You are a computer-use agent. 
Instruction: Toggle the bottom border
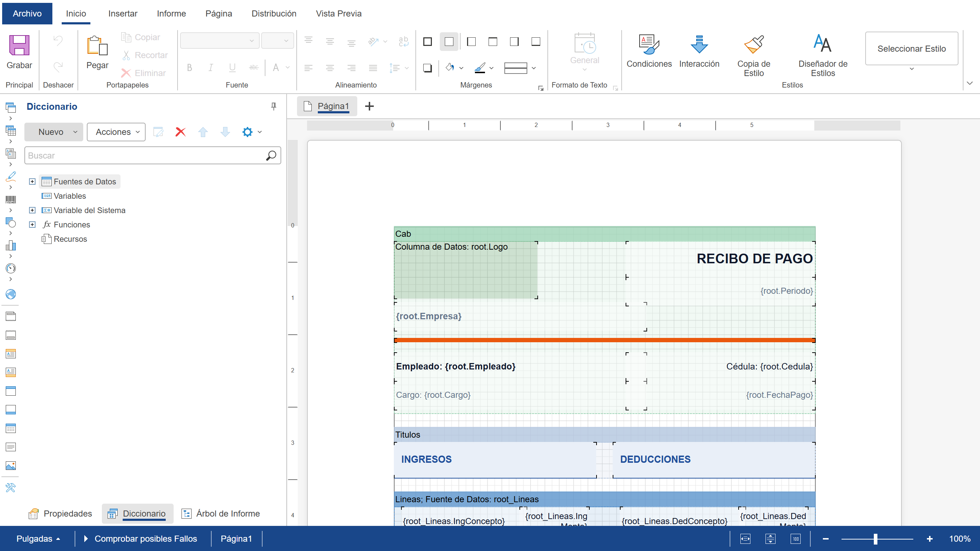tap(536, 42)
